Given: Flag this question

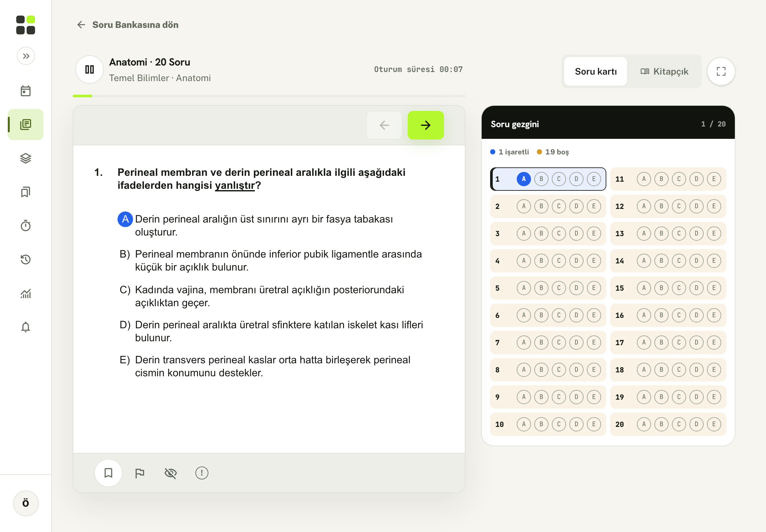Looking at the screenshot, I should (140, 473).
